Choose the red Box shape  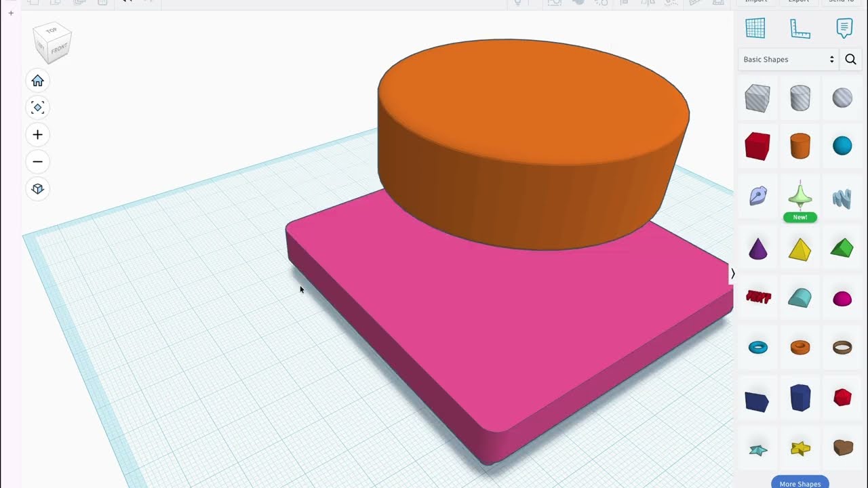tap(757, 146)
